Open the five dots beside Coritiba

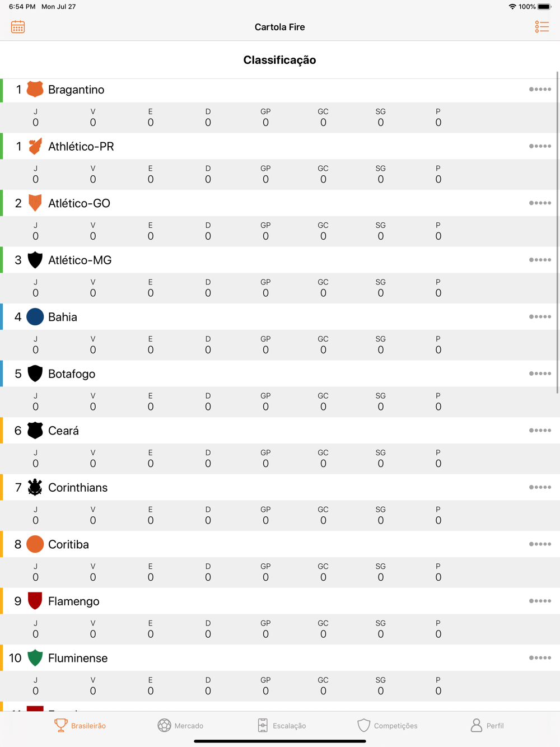coord(540,544)
